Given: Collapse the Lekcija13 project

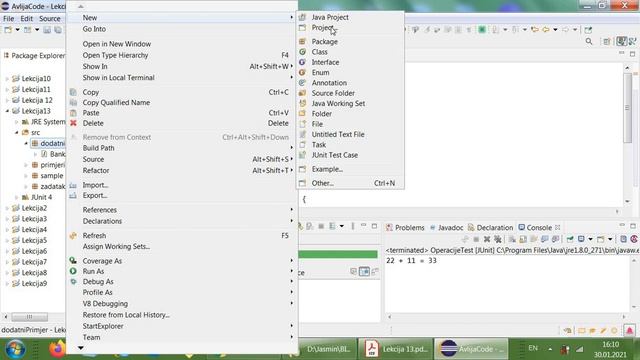Looking at the screenshot, I should point(7,111).
